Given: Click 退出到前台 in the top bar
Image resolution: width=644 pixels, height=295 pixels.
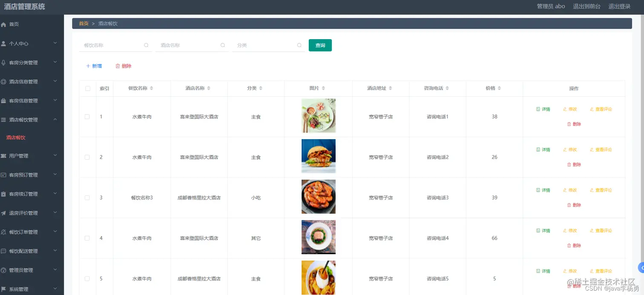Looking at the screenshot, I should 587,6.
